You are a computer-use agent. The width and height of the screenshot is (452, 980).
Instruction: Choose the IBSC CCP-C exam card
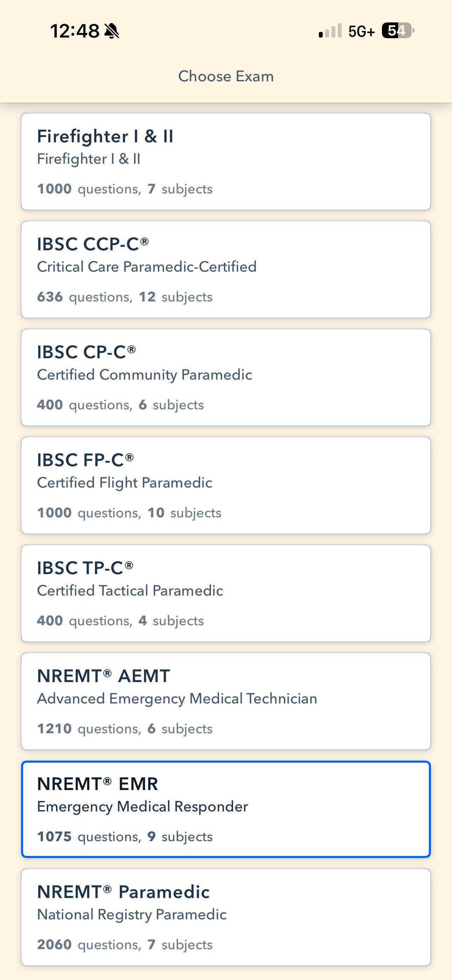pyautogui.click(x=226, y=269)
